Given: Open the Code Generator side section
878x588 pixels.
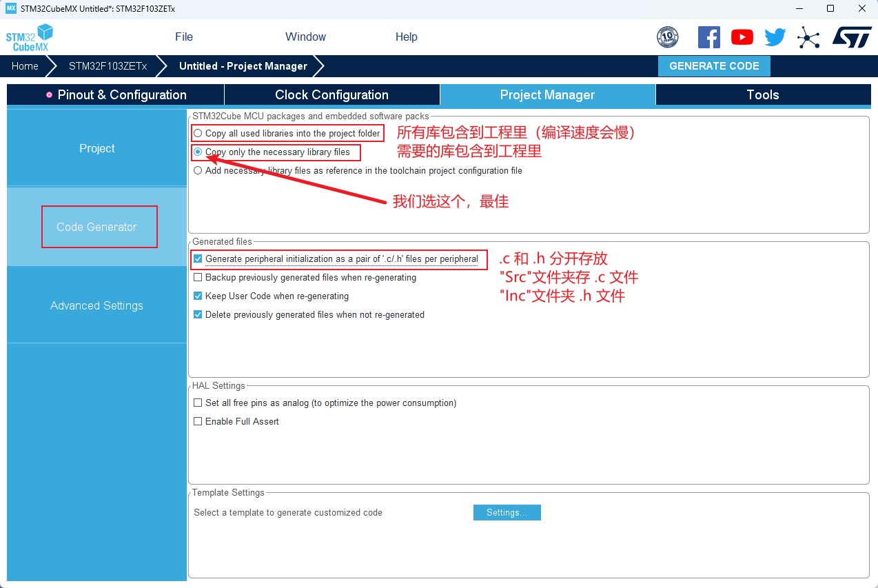Looking at the screenshot, I should coord(96,227).
